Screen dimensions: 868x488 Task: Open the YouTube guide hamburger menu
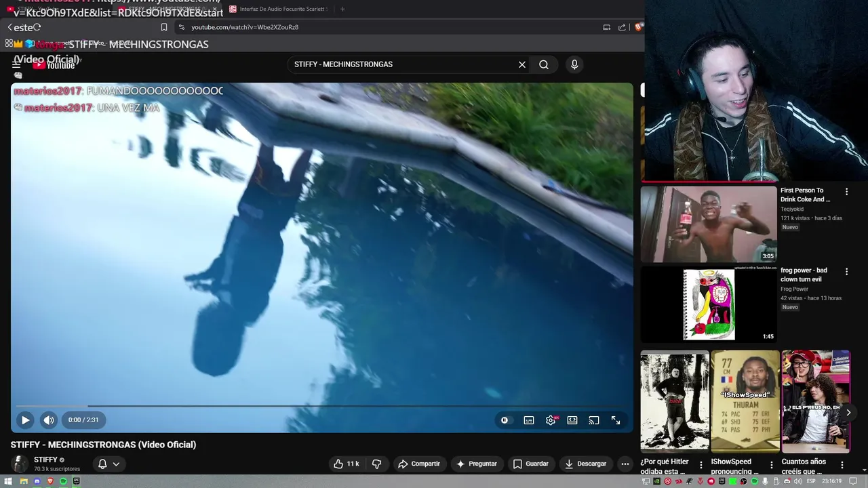click(16, 64)
